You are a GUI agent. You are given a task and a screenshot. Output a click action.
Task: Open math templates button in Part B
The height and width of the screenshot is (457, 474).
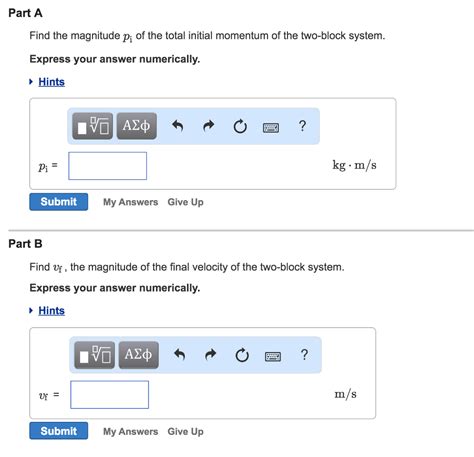[94, 355]
